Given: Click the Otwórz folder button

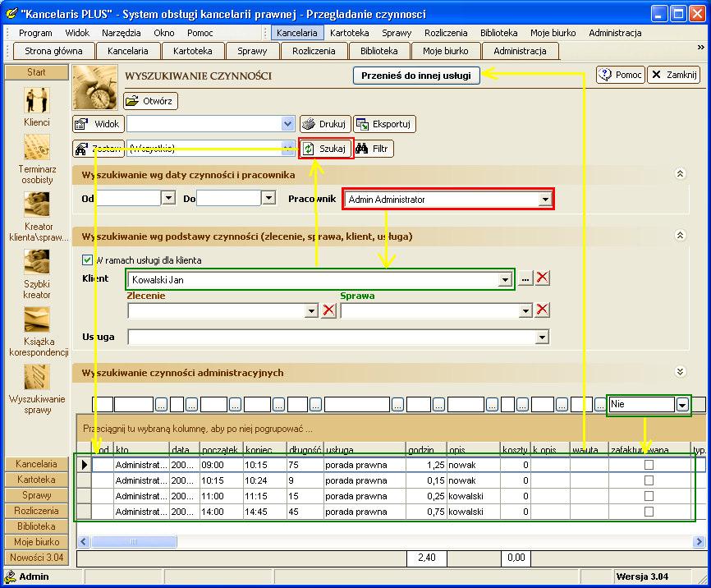Looking at the screenshot, I should pos(150,101).
